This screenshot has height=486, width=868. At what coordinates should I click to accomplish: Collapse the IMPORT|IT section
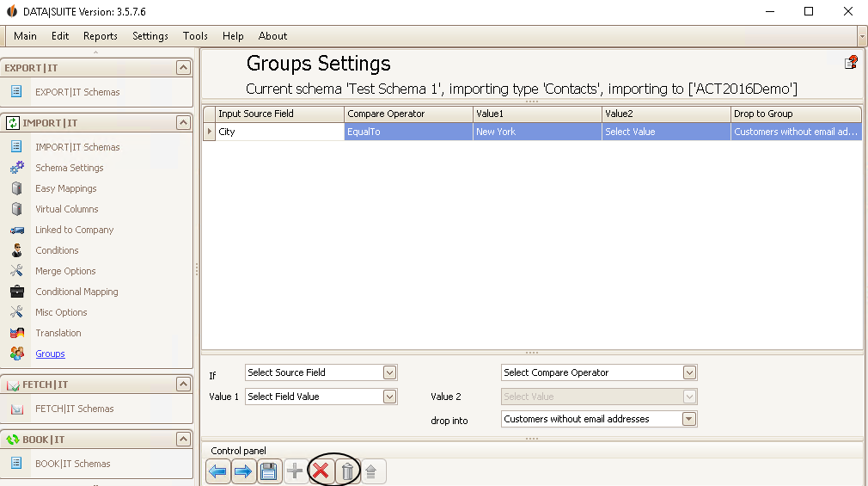(183, 122)
